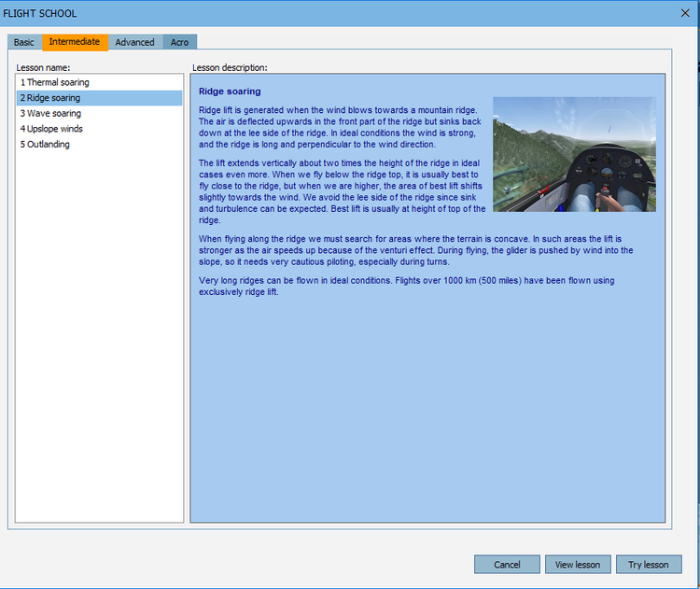Select the Intermediate tab

tap(75, 42)
